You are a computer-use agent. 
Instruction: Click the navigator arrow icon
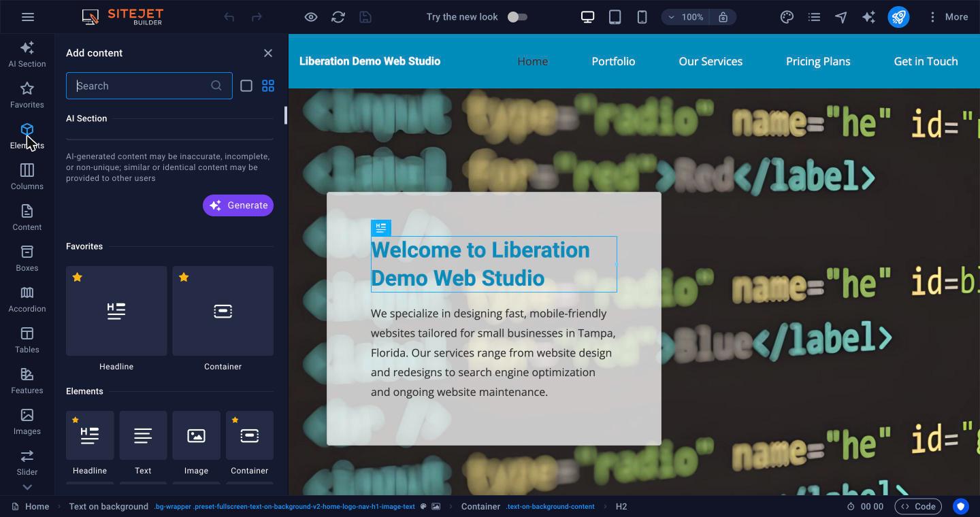pyautogui.click(x=841, y=17)
